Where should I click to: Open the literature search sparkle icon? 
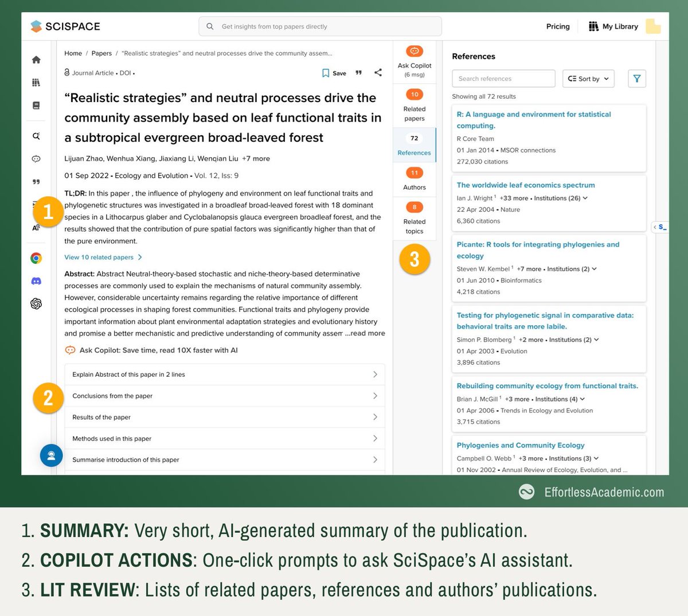pos(36,136)
